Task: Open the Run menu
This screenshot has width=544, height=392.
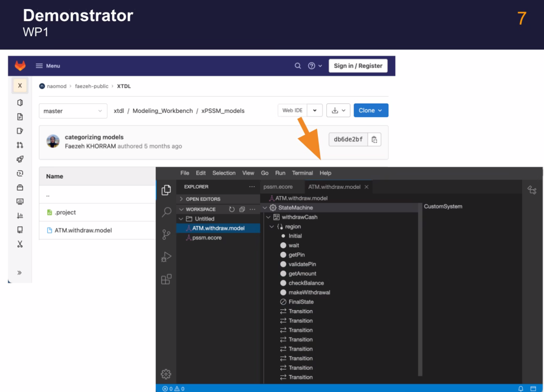Action: 280,173
